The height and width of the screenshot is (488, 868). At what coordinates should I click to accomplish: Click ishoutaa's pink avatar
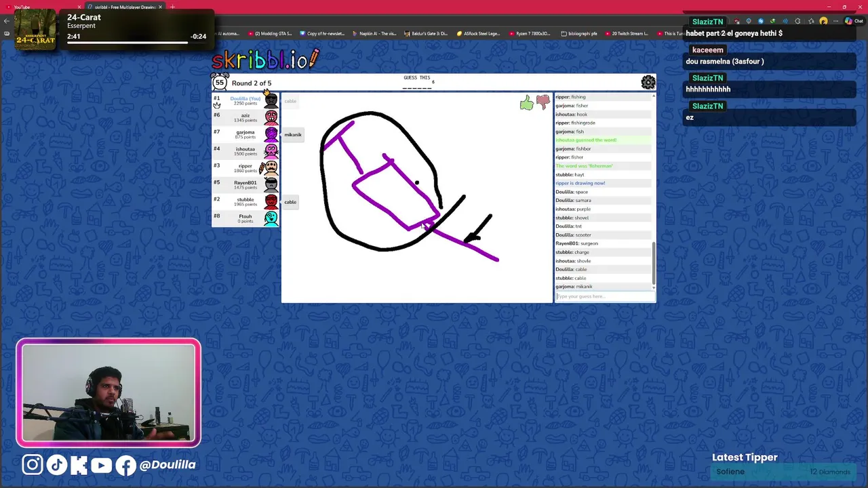point(271,150)
